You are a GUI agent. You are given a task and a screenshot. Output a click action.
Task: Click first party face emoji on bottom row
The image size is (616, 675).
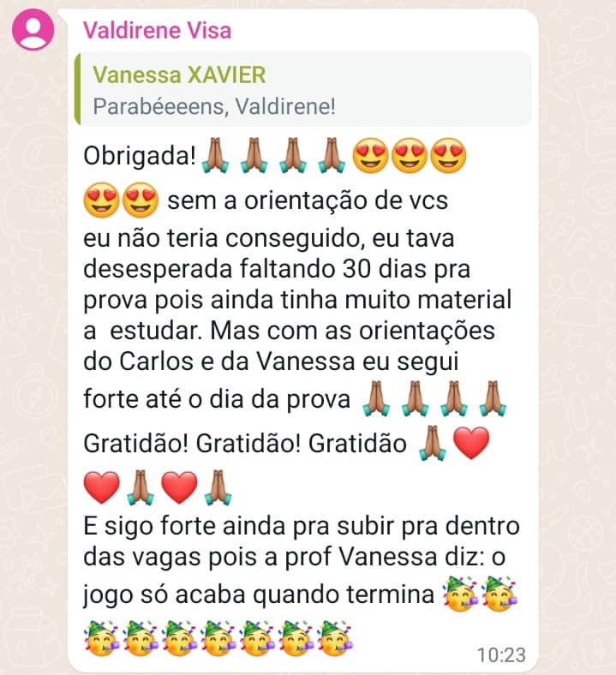102,638
